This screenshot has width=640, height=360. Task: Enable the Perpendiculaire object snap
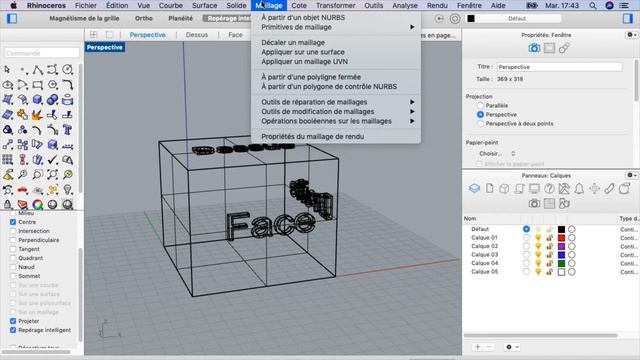click(13, 240)
